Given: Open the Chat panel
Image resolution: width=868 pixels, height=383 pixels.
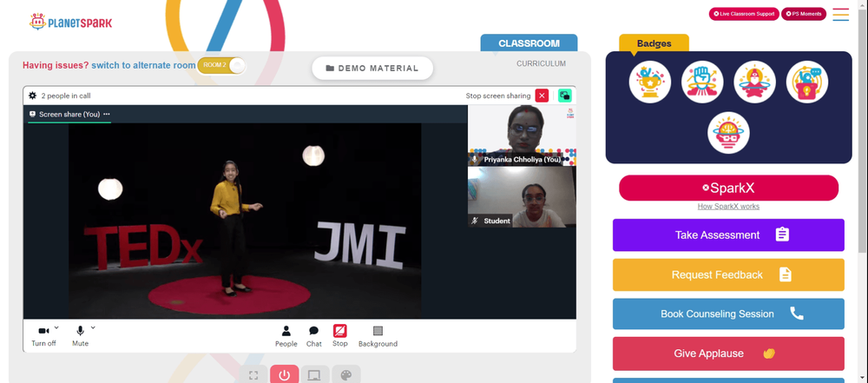Looking at the screenshot, I should [314, 336].
